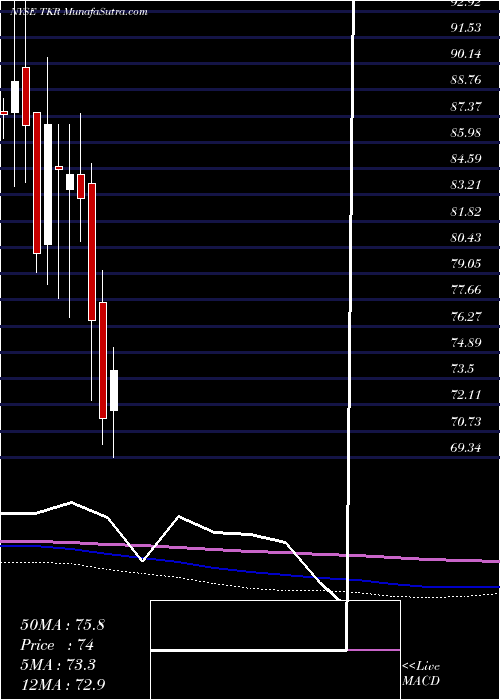This screenshot has height=700, width=500.
Task: Click the 69.34 lowest price label
Action: click(x=466, y=447)
